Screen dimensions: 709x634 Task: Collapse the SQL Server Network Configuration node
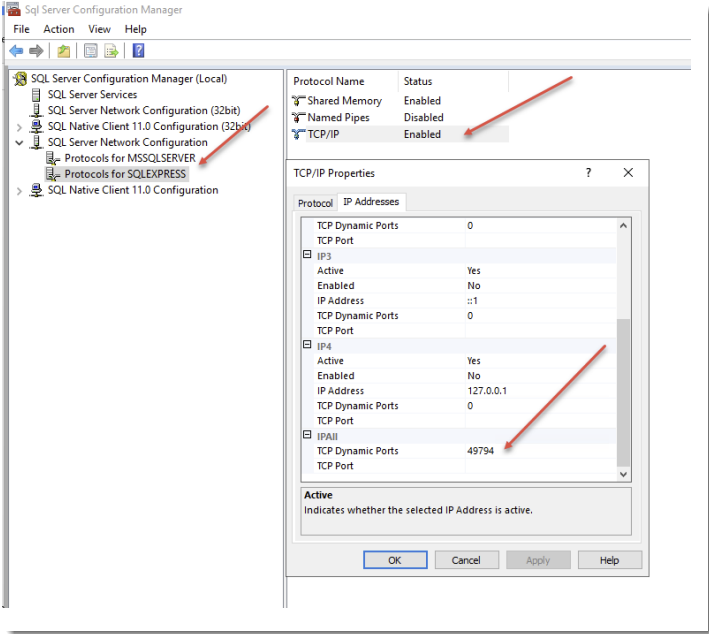point(19,143)
